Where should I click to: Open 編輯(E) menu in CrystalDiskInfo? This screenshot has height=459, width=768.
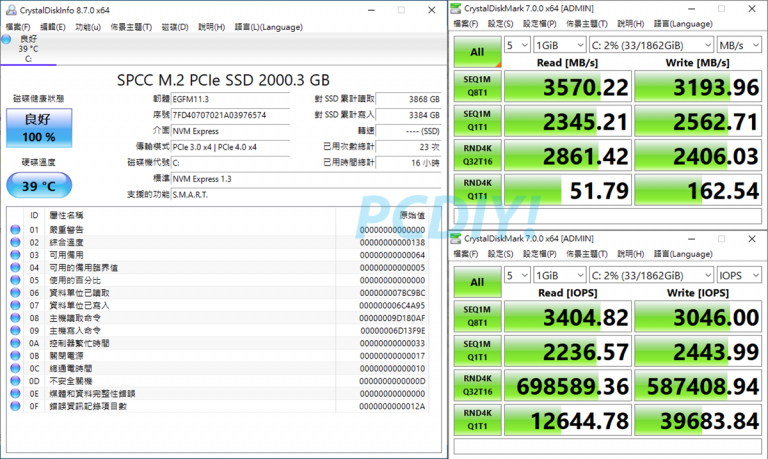[x=52, y=27]
